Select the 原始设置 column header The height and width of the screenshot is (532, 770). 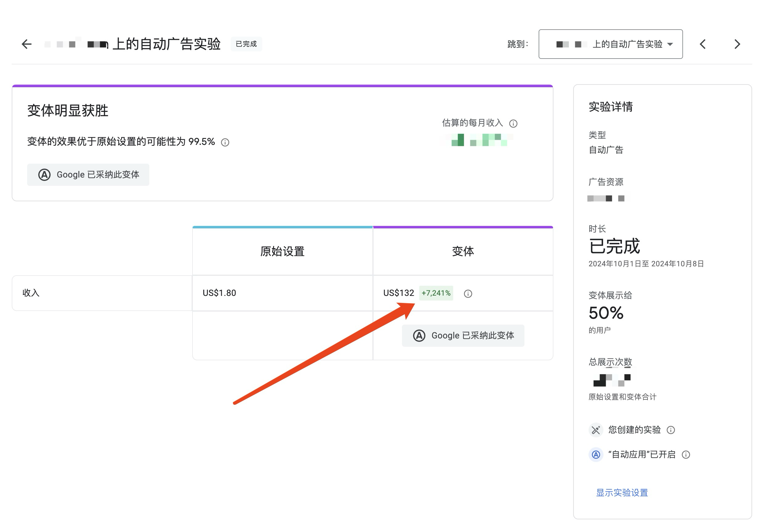tap(282, 251)
